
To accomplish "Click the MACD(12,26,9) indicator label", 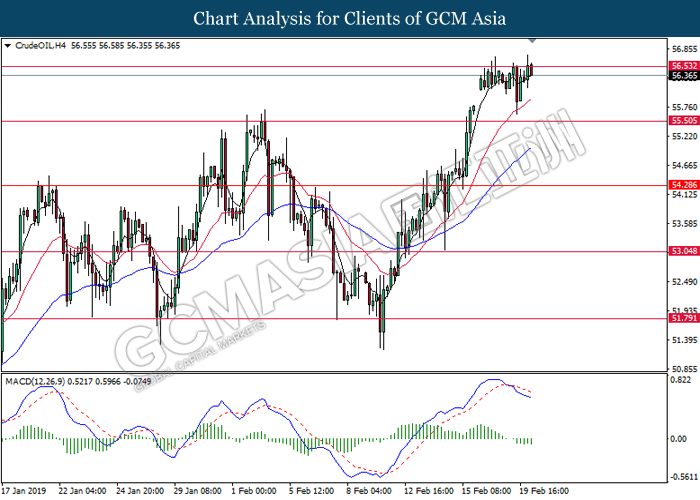I will (x=35, y=382).
